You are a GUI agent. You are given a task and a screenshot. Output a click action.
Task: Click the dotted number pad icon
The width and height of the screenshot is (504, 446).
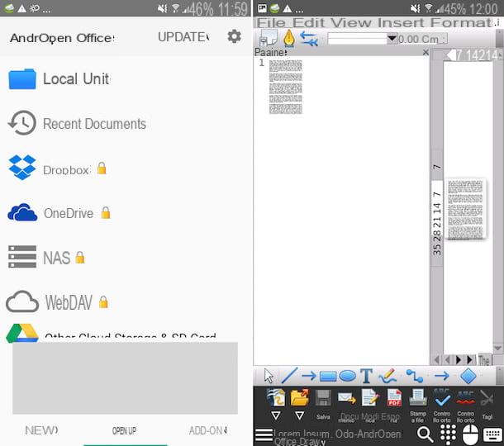(x=448, y=434)
